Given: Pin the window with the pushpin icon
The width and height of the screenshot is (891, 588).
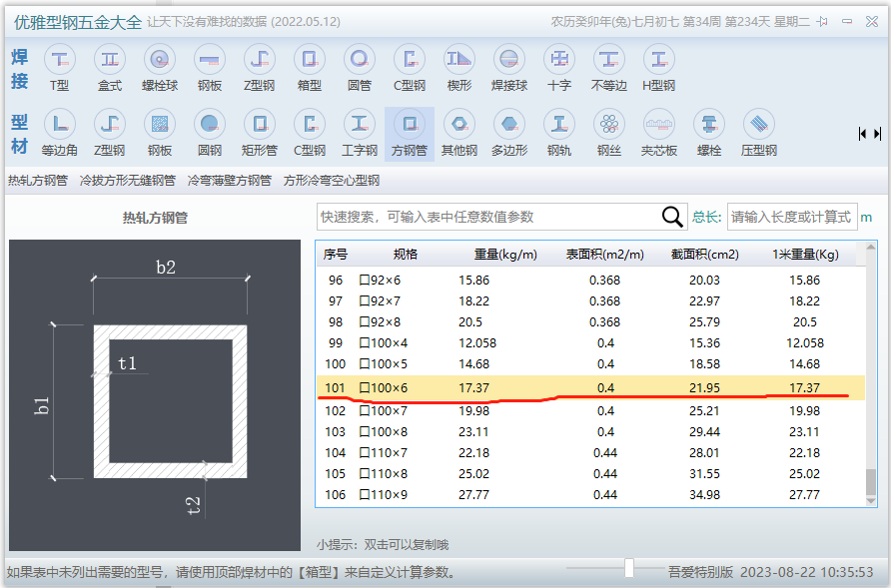Looking at the screenshot, I should pyautogui.click(x=822, y=22).
